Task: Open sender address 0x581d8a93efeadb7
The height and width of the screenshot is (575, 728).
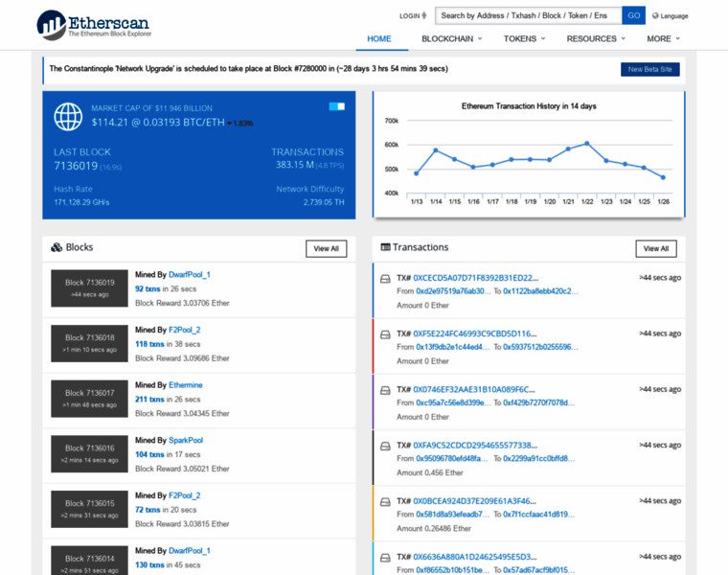Action: point(453,515)
